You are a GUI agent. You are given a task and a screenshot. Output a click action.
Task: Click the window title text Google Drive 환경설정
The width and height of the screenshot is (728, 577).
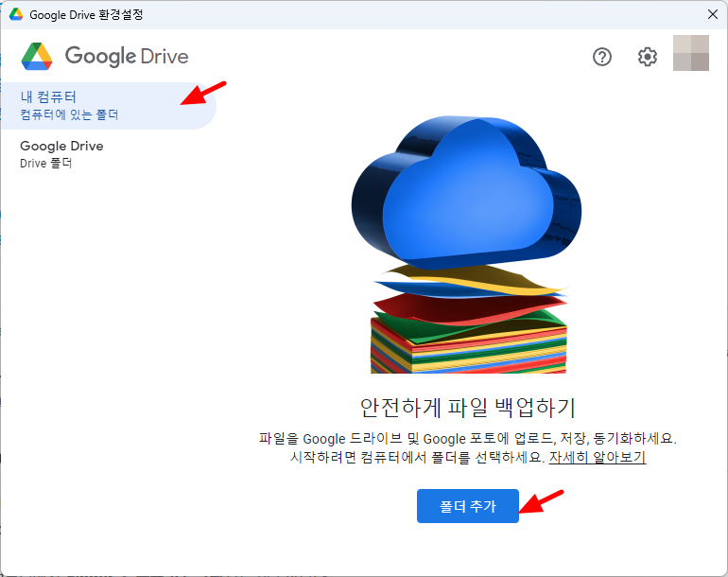click(87, 15)
